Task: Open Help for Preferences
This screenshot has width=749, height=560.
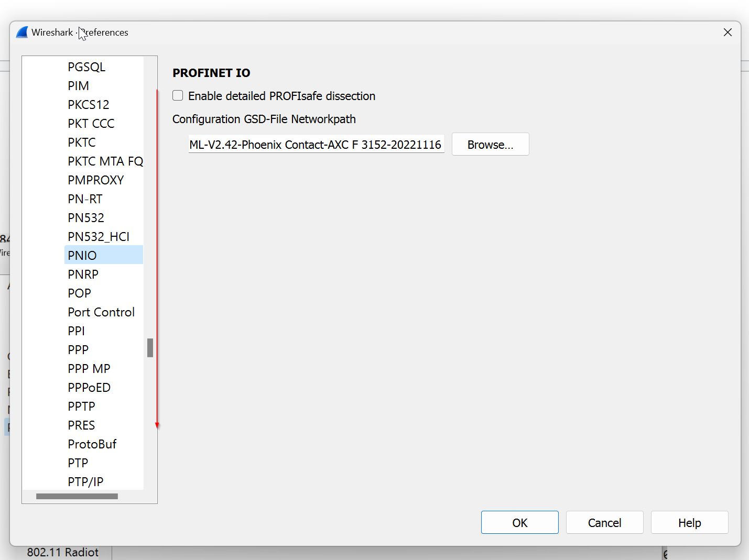Action: 690,522
